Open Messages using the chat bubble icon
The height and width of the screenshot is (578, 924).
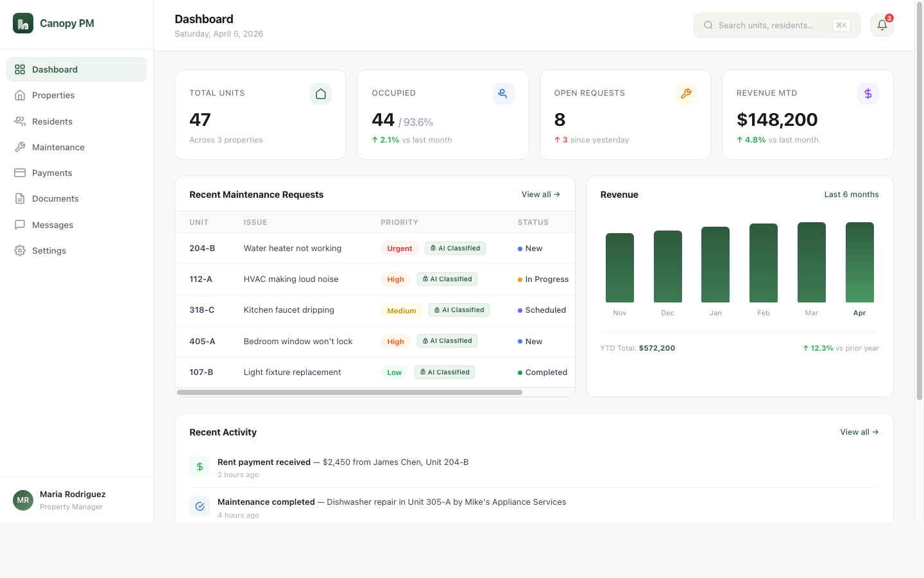pos(20,224)
